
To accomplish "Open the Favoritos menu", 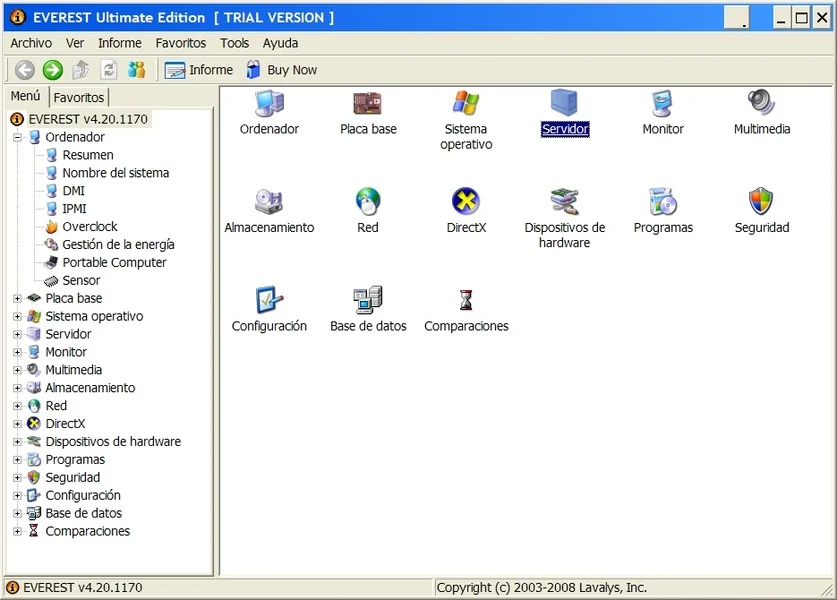I will [180, 43].
